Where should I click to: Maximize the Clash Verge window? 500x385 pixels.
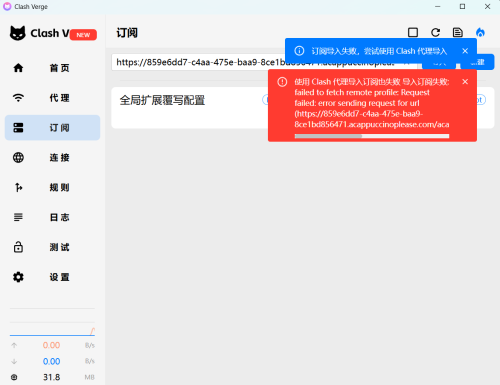462,7
